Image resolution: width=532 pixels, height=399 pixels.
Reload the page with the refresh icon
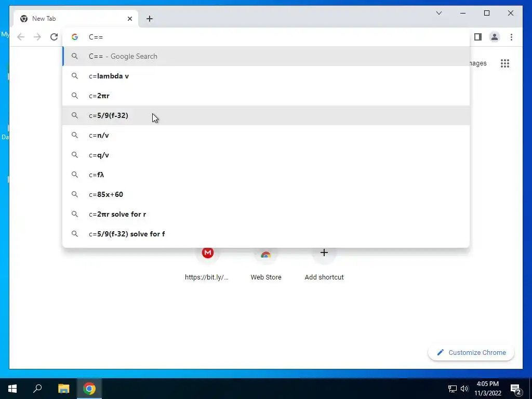click(54, 37)
